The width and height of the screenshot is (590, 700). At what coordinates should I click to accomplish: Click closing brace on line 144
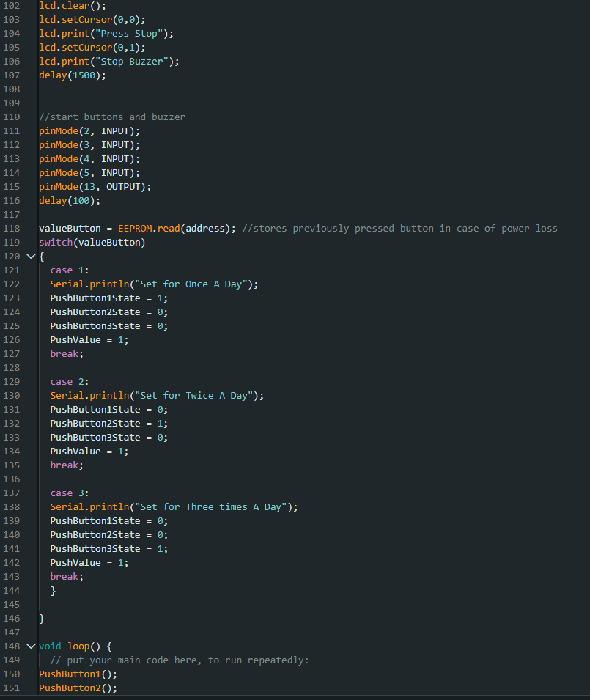click(53, 591)
